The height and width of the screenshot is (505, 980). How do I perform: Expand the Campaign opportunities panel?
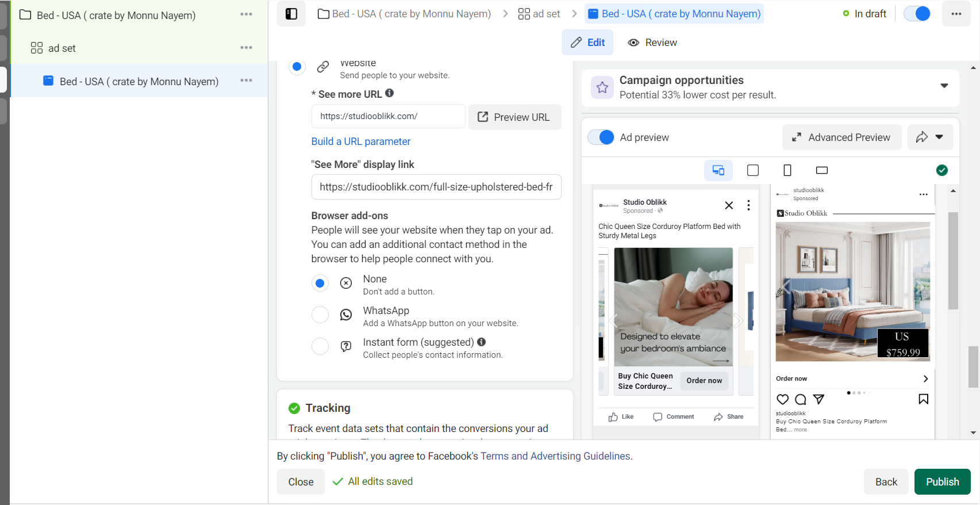click(x=944, y=86)
